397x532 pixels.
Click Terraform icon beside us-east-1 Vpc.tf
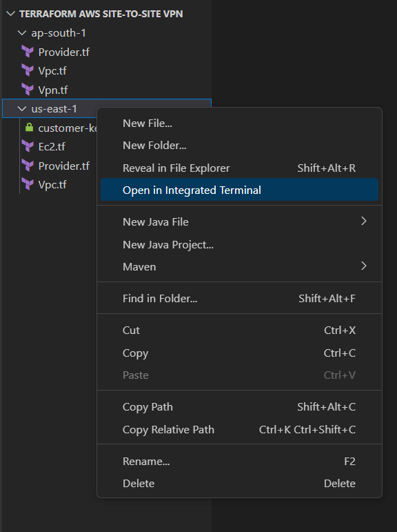pyautogui.click(x=28, y=184)
